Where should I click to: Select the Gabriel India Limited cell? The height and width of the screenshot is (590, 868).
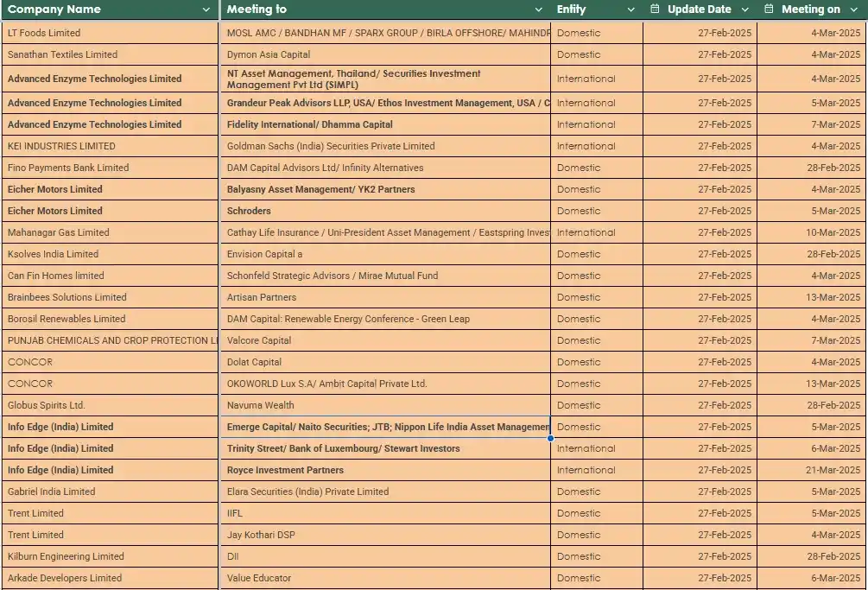coord(110,492)
